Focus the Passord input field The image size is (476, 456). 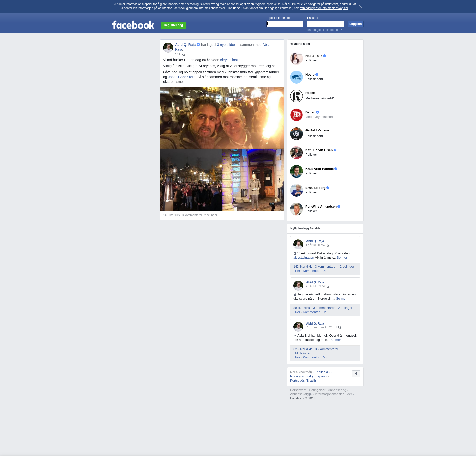[325, 24]
